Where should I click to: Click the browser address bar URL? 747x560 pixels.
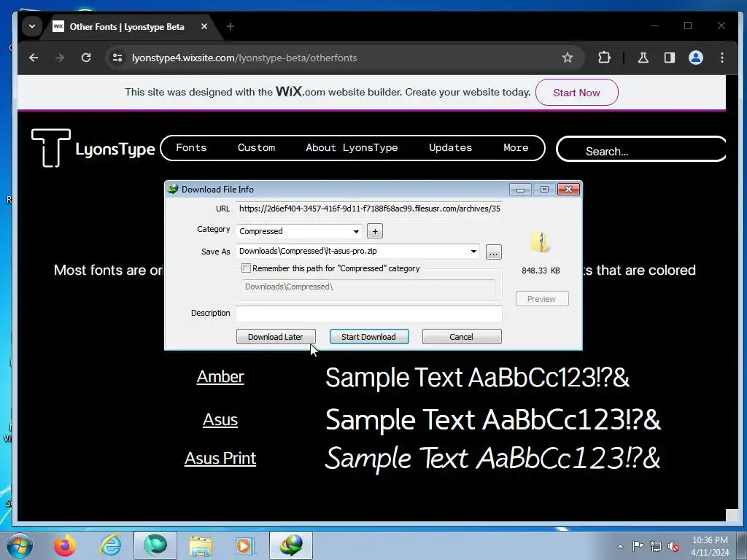coord(244,58)
